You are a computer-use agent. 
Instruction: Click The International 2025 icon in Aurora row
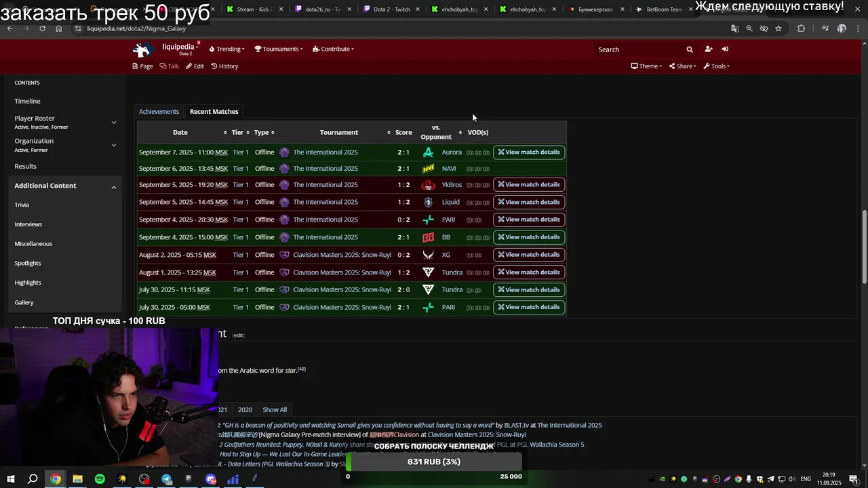284,152
